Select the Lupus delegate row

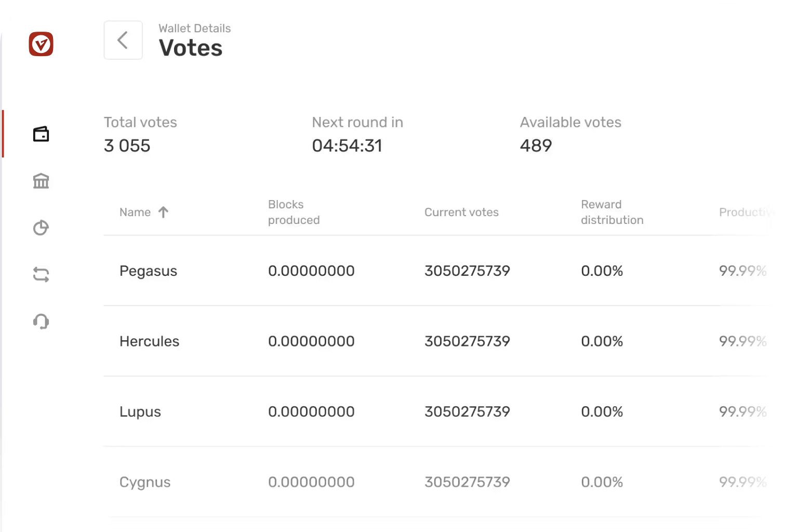coord(140,411)
